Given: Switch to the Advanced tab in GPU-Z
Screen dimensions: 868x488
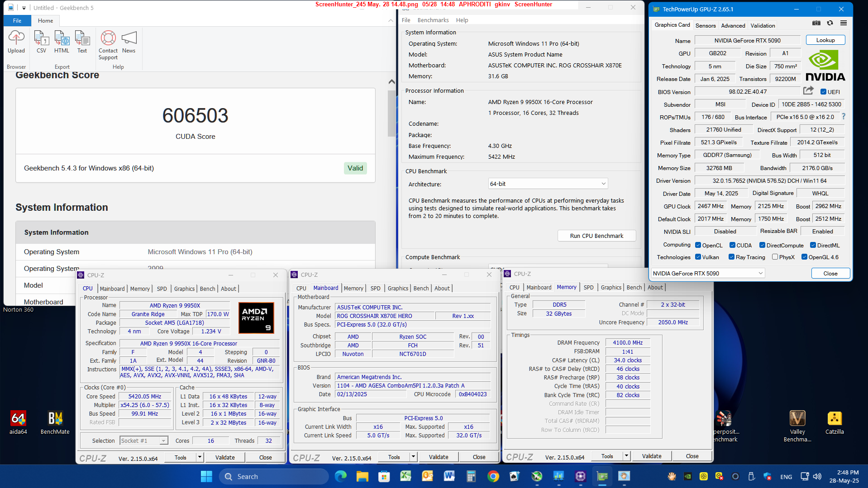Looking at the screenshot, I should pos(733,25).
